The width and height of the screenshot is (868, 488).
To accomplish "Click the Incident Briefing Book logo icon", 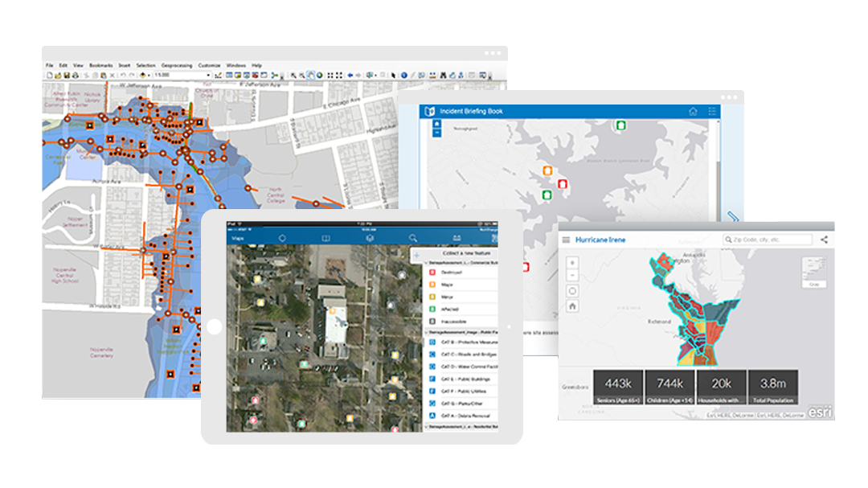I will (x=429, y=111).
